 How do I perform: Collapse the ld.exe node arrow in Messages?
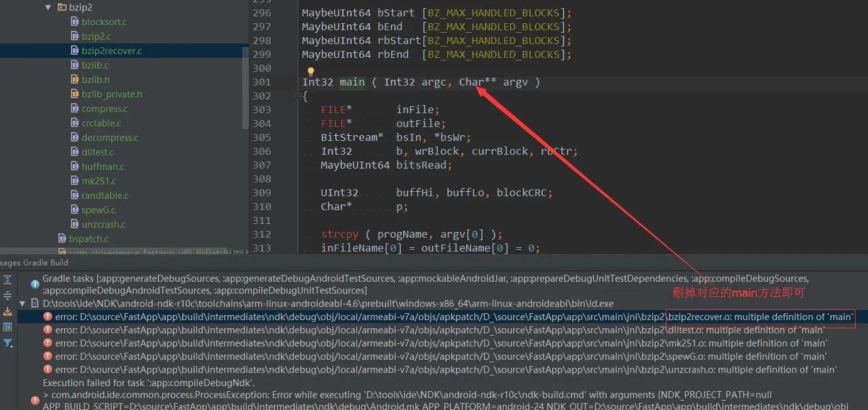tap(23, 304)
